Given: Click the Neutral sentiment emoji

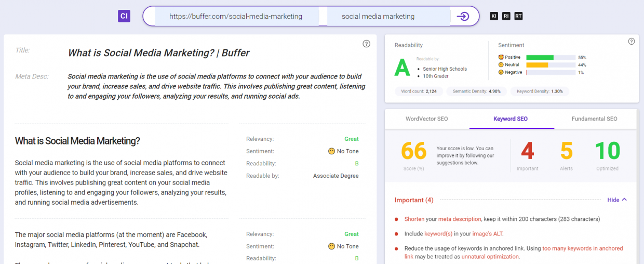Looking at the screenshot, I should tap(501, 65).
